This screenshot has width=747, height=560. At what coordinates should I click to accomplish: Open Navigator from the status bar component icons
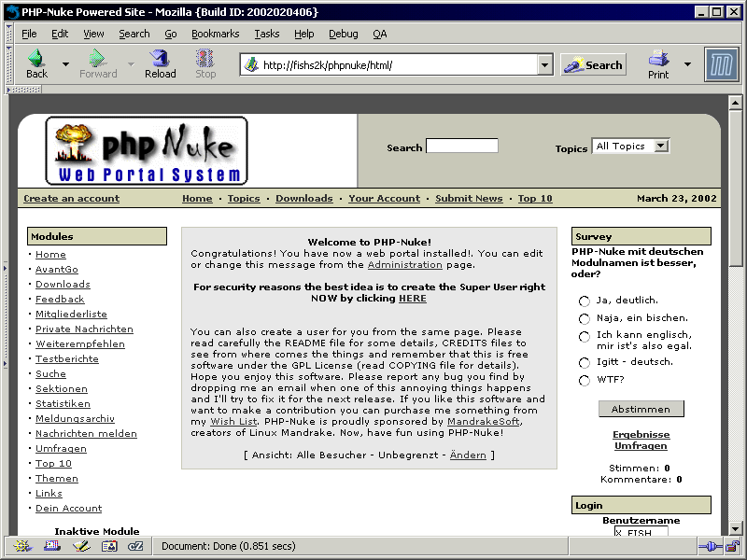[x=21, y=546]
